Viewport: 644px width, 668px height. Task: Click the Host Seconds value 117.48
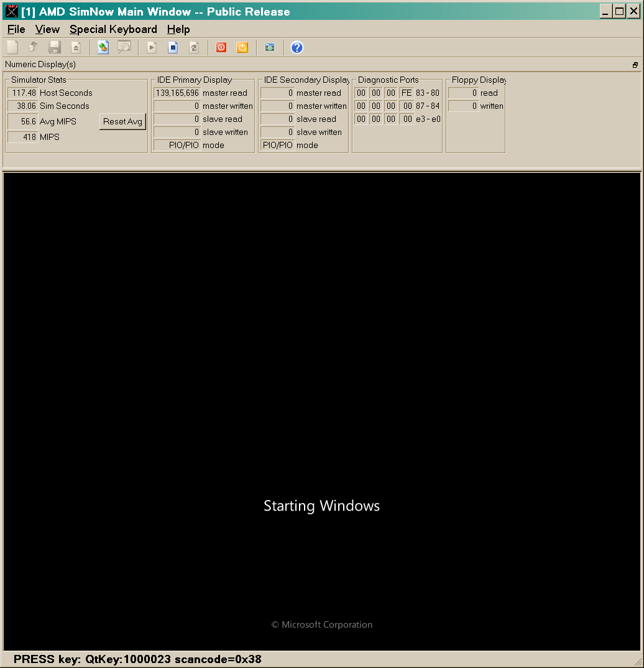tap(23, 93)
